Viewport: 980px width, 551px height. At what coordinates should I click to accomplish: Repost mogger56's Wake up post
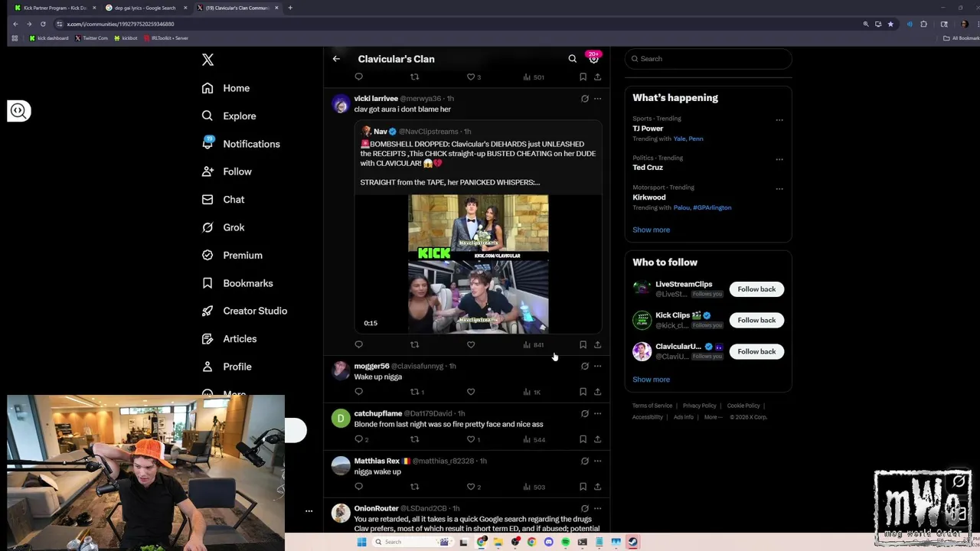point(416,392)
